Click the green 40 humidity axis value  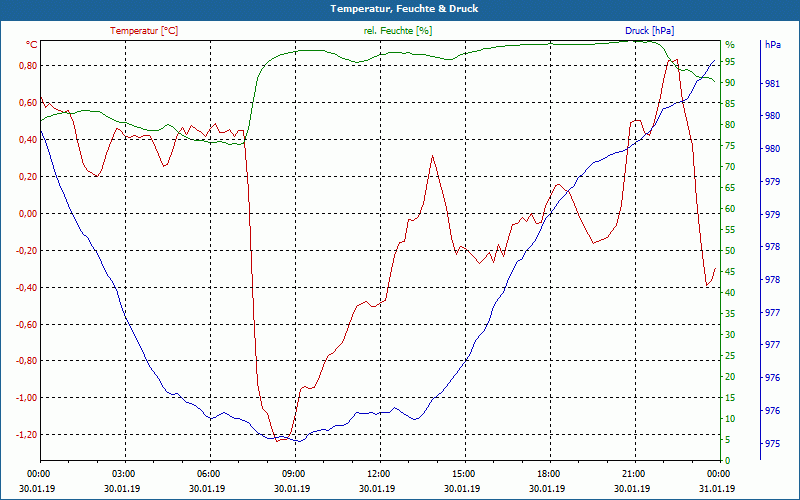pos(730,292)
